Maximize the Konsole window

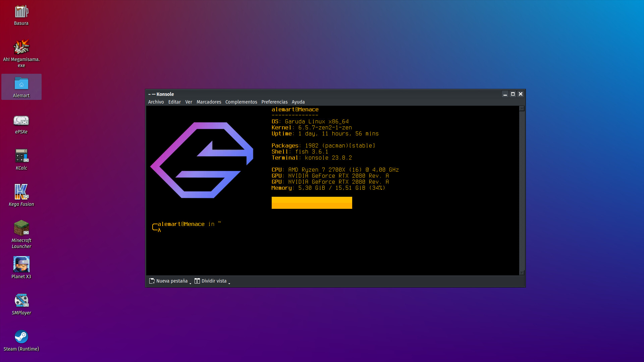coord(513,94)
